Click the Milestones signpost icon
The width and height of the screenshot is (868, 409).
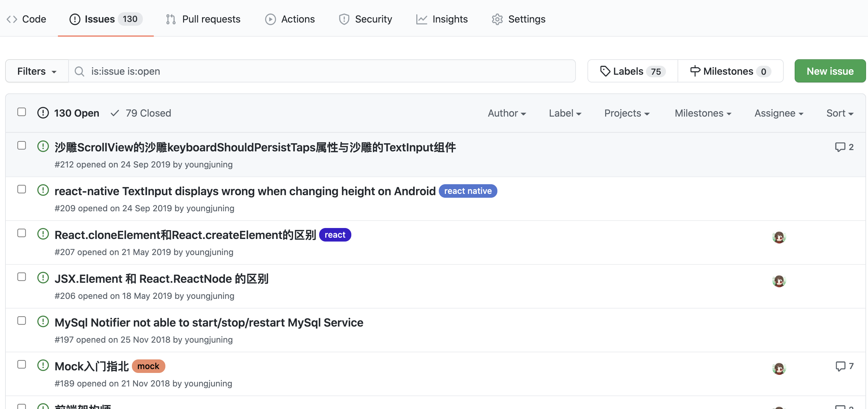tap(695, 71)
